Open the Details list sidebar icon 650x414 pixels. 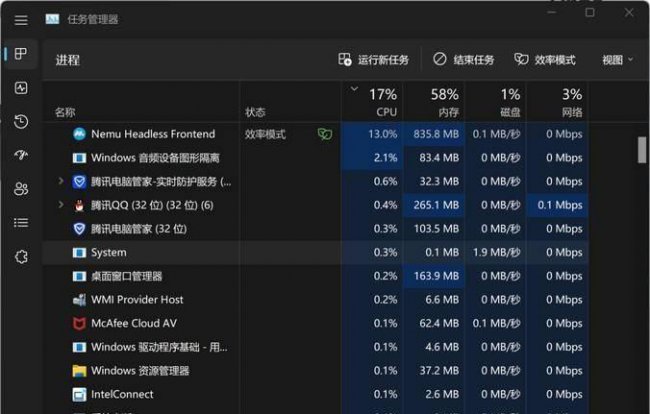tap(21, 223)
